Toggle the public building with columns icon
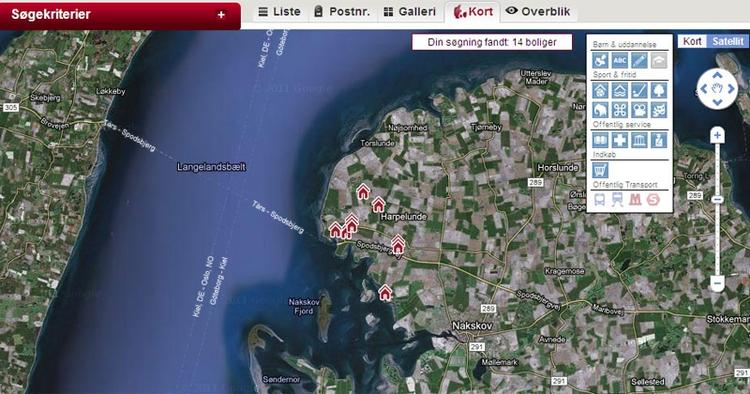 pos(639,140)
